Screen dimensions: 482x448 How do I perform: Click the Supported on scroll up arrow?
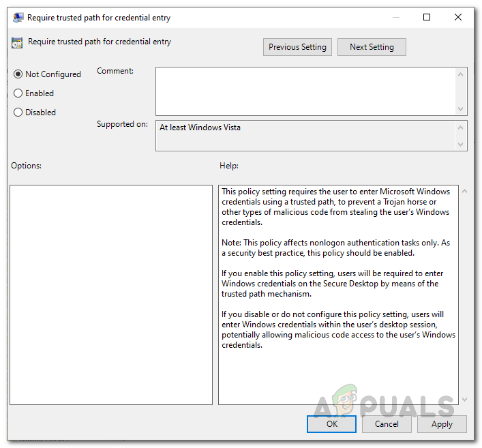(460, 128)
